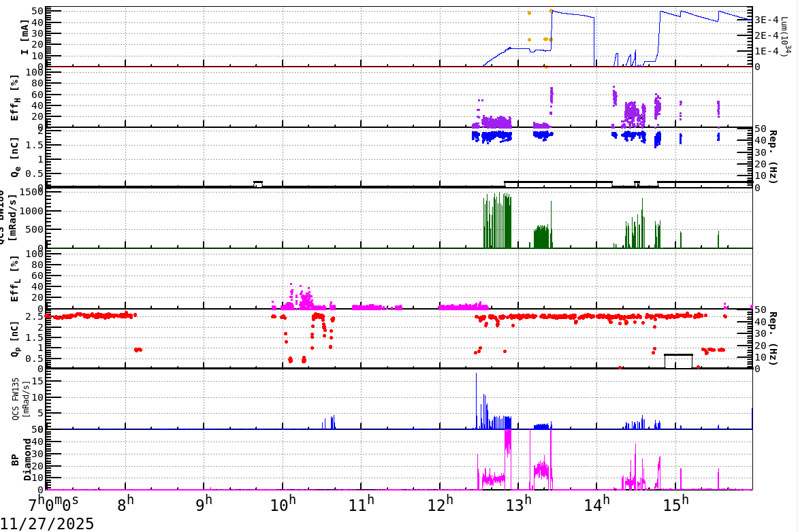Click the "9h" time axis label
Screen dimensions: 798x532
[204, 505]
